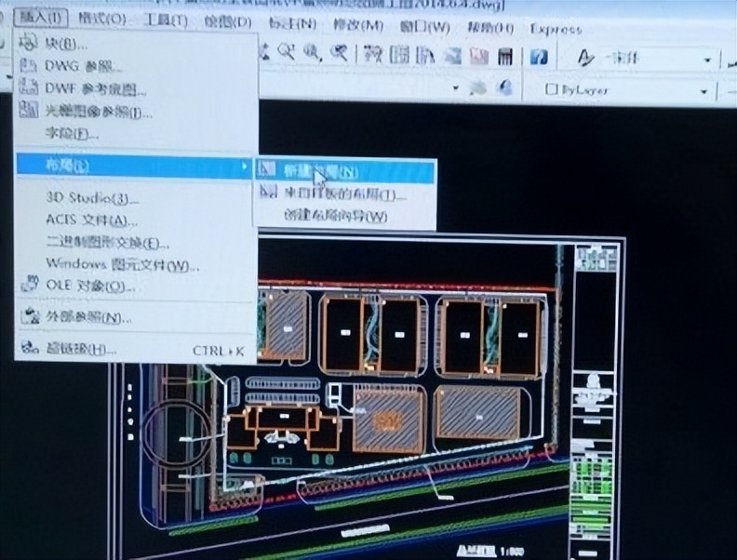This screenshot has width=737, height=560.
Task: Open the 绘图(D) Draw menu
Action: pyautogui.click(x=228, y=22)
